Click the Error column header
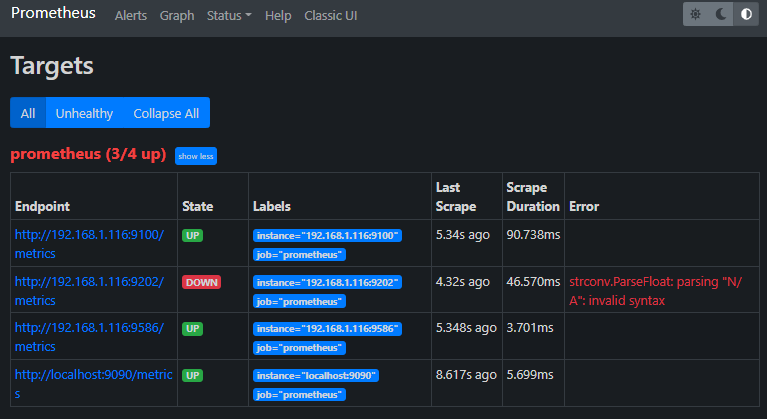Viewport: 767px width, 419px height. [x=584, y=206]
